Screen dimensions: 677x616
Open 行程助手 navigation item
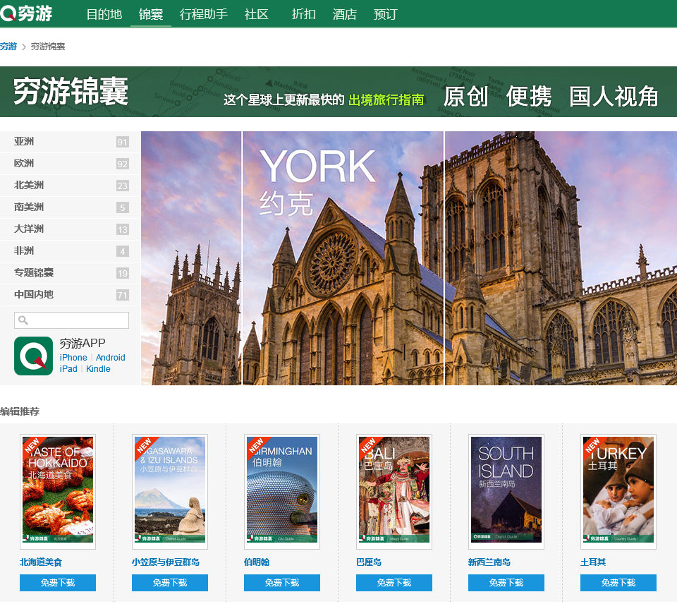(203, 14)
